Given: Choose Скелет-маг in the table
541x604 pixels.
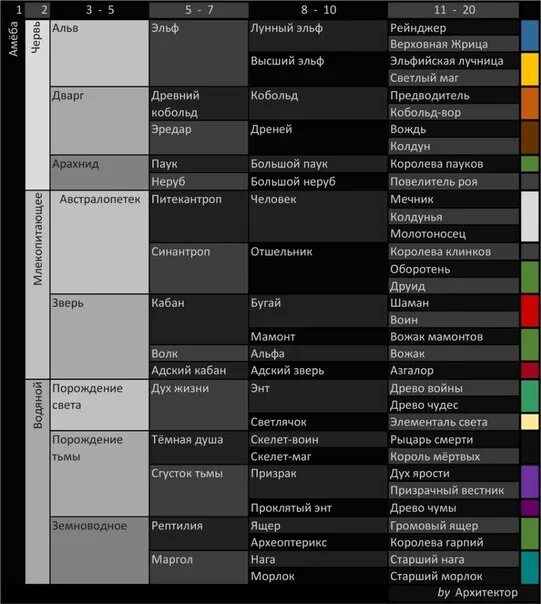Looking at the screenshot, I should click(x=318, y=456).
